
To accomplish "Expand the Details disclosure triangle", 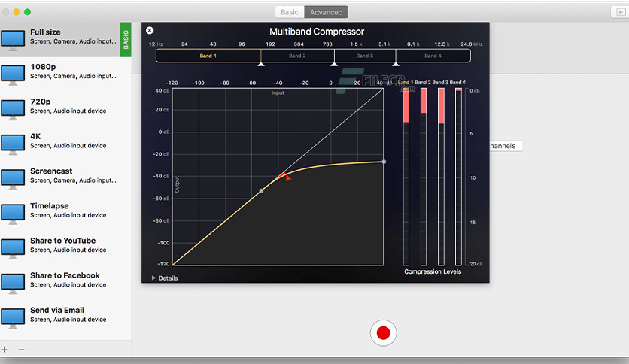I will (x=153, y=278).
